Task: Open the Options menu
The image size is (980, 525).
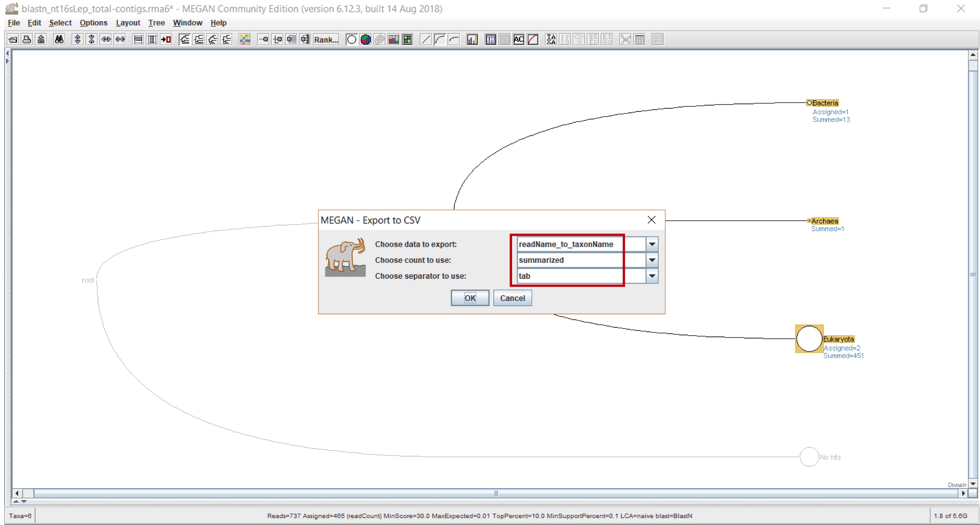Action: 94,23
